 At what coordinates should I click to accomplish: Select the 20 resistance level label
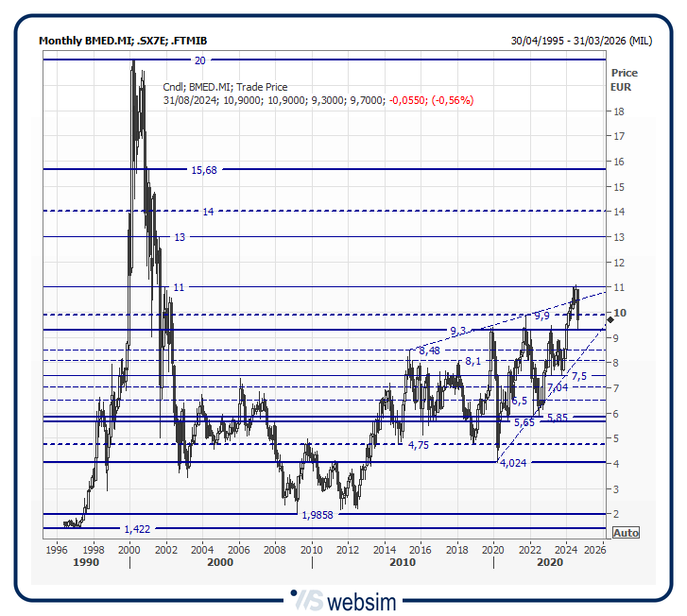(199, 60)
